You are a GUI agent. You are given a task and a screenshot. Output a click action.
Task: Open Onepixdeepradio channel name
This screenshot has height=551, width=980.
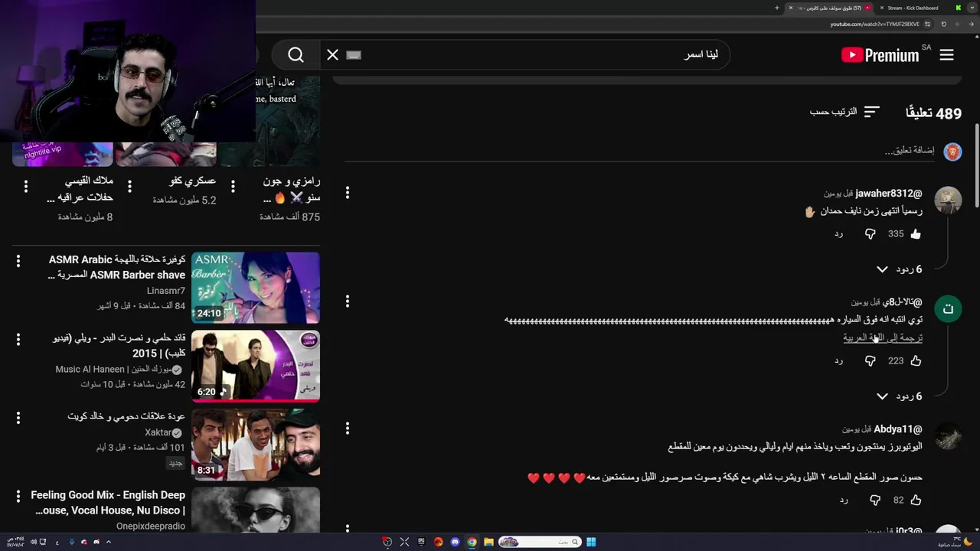[x=151, y=526]
